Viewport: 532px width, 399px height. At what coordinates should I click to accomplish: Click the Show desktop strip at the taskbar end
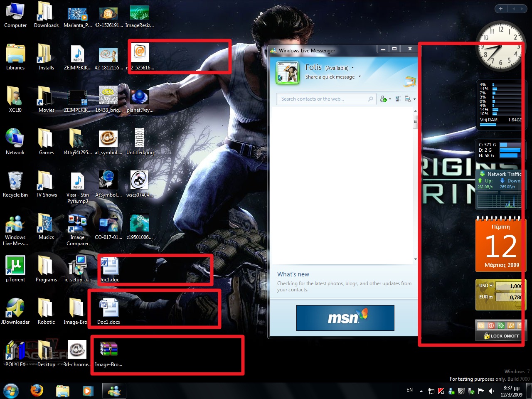tap(529, 391)
